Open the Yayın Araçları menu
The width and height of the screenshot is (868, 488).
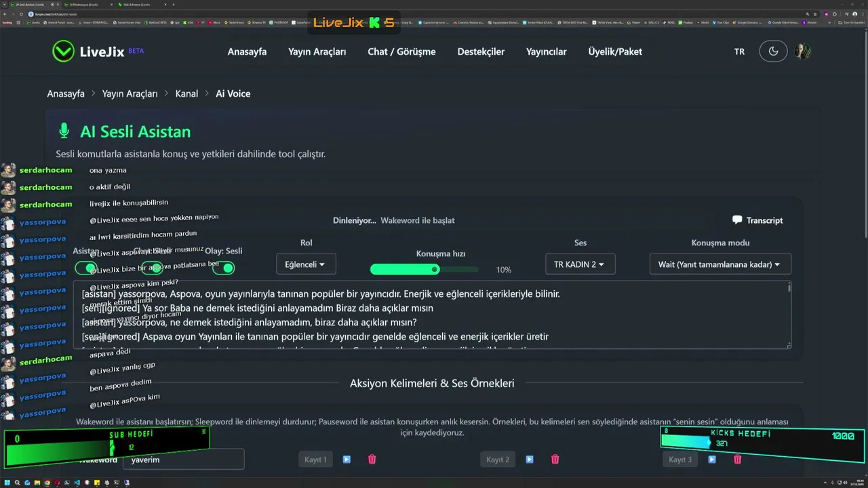317,52
